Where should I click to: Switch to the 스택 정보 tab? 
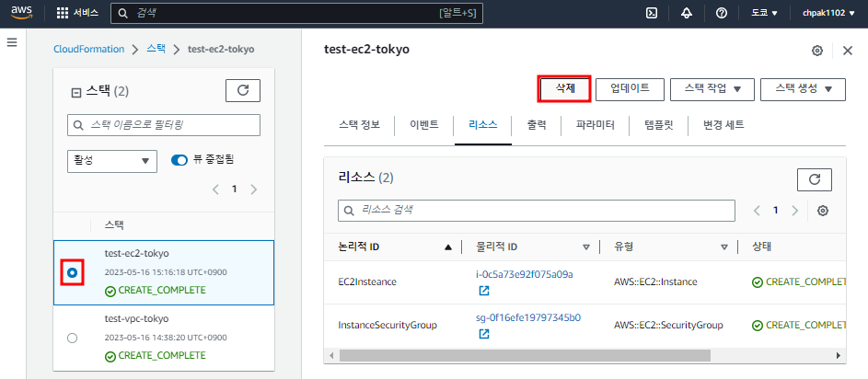(x=359, y=125)
